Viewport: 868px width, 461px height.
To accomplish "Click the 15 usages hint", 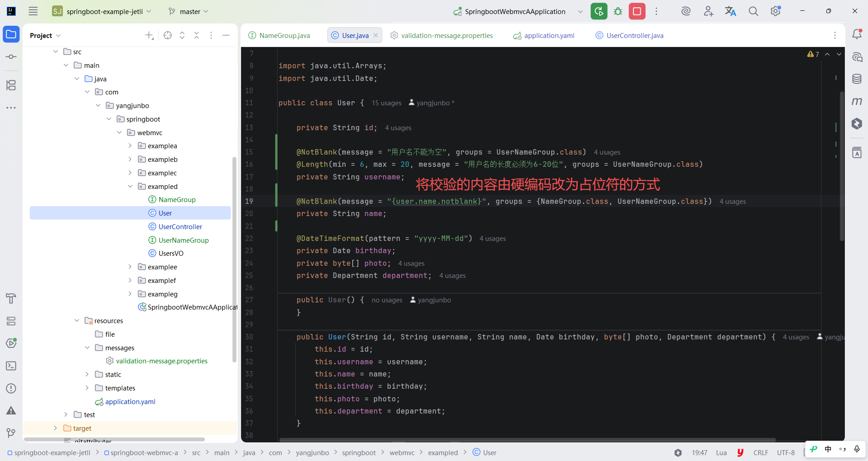I will click(387, 103).
